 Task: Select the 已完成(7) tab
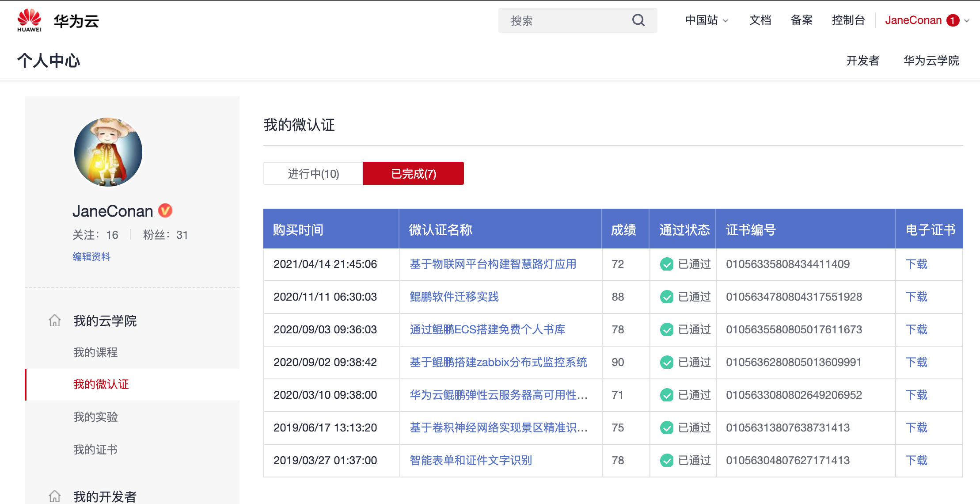413,173
